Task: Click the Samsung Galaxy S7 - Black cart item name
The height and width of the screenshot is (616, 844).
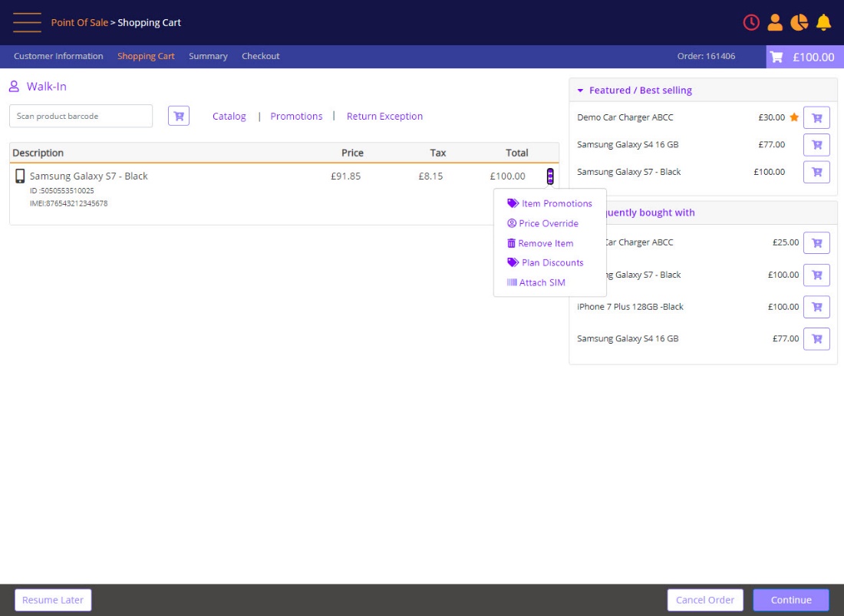Action: (x=88, y=176)
